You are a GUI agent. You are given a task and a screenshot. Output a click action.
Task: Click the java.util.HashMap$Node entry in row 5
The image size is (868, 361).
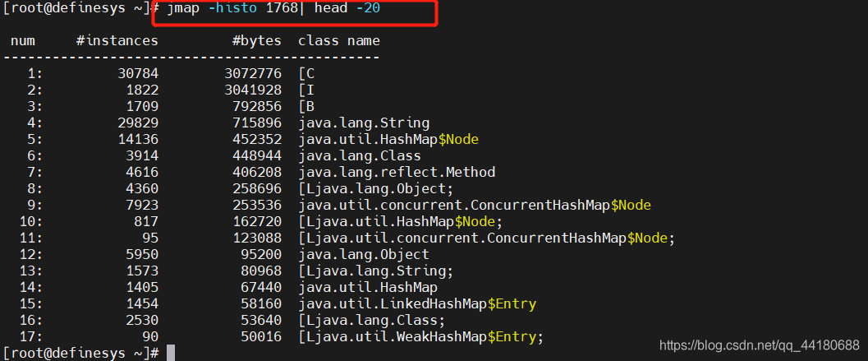388,139
